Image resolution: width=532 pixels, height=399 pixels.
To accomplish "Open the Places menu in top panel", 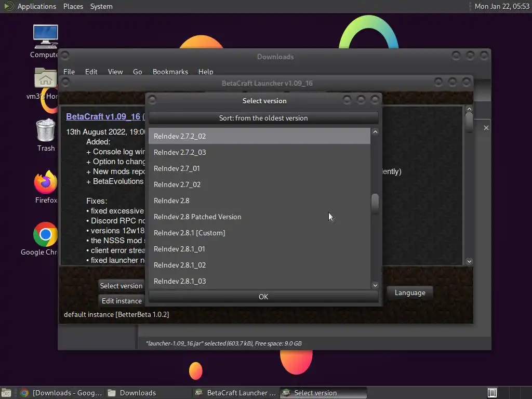I will click(x=73, y=6).
